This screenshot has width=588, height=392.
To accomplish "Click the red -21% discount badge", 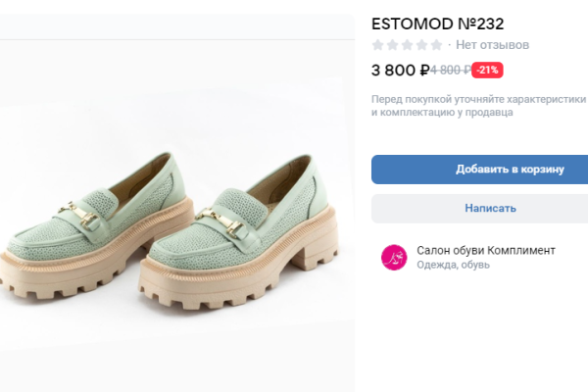I will point(487,70).
